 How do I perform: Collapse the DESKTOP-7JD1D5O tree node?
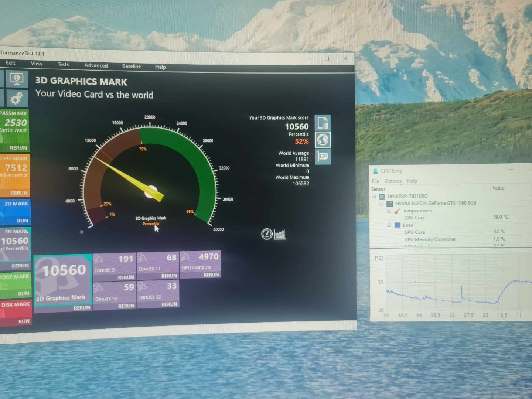[374, 197]
